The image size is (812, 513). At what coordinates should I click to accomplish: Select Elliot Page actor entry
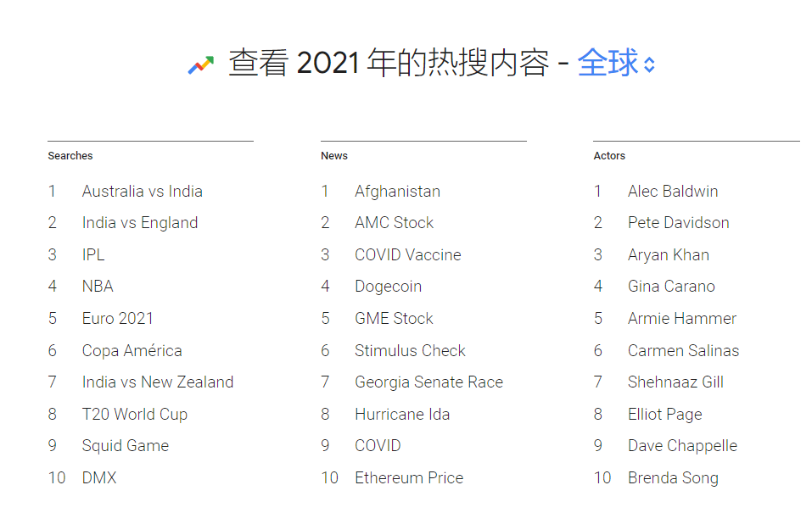click(x=664, y=415)
